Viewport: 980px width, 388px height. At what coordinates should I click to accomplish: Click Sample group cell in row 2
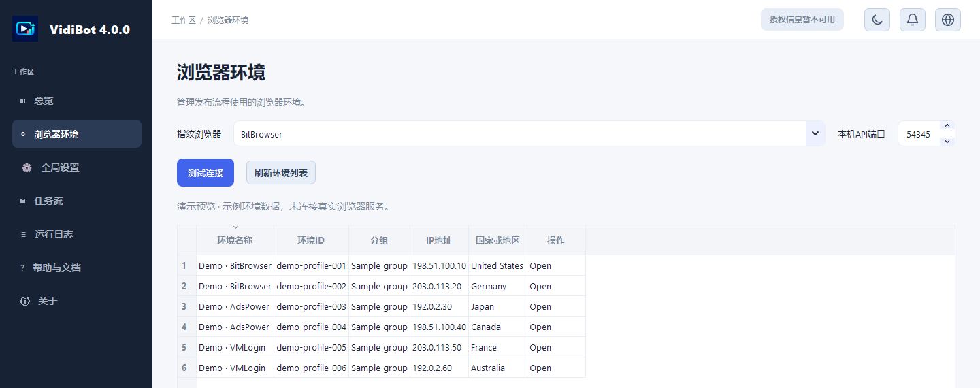point(379,286)
